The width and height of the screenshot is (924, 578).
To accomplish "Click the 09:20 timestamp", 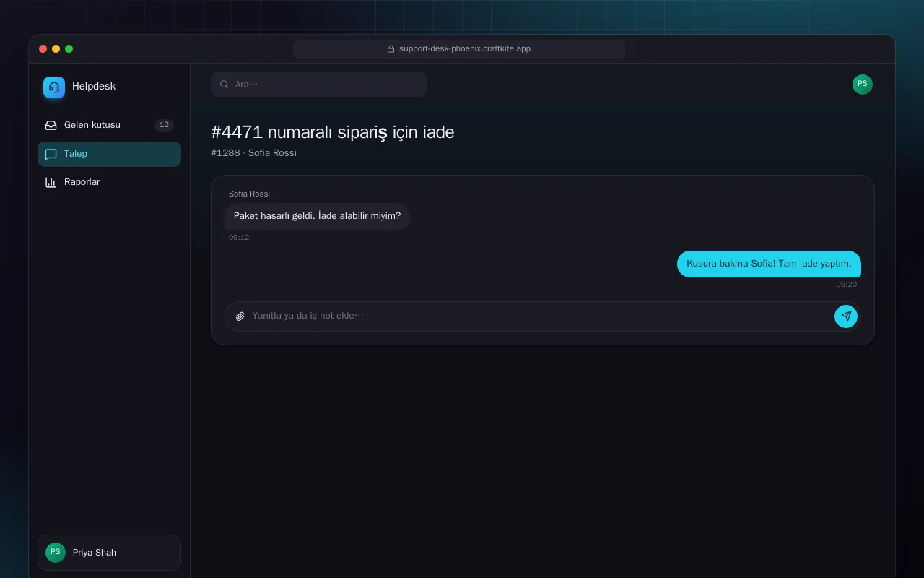I will coord(847,285).
